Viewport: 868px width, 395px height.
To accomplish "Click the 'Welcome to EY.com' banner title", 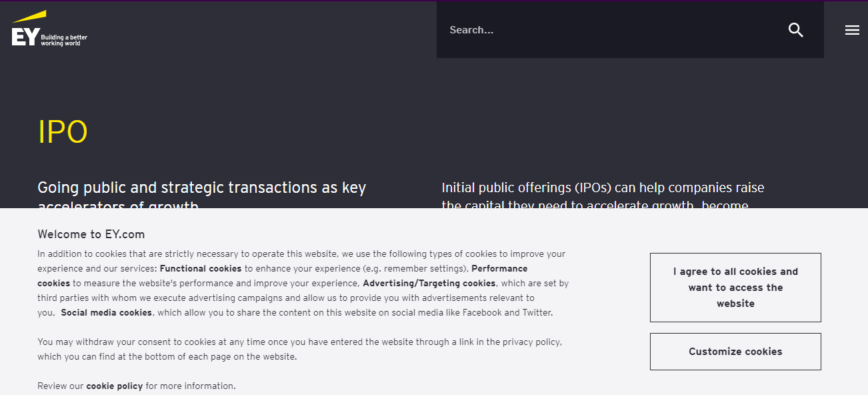I will click(x=91, y=234).
